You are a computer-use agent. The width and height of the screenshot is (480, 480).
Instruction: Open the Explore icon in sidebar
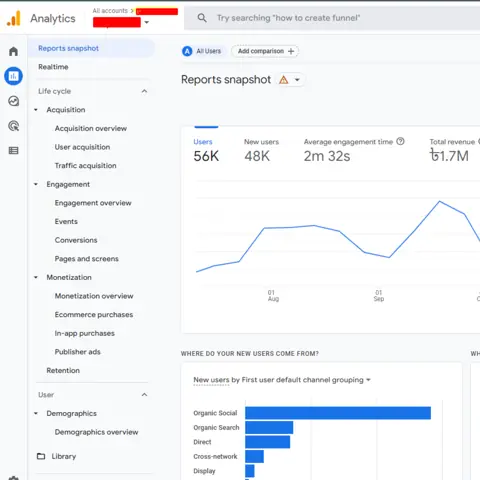[x=13, y=101]
